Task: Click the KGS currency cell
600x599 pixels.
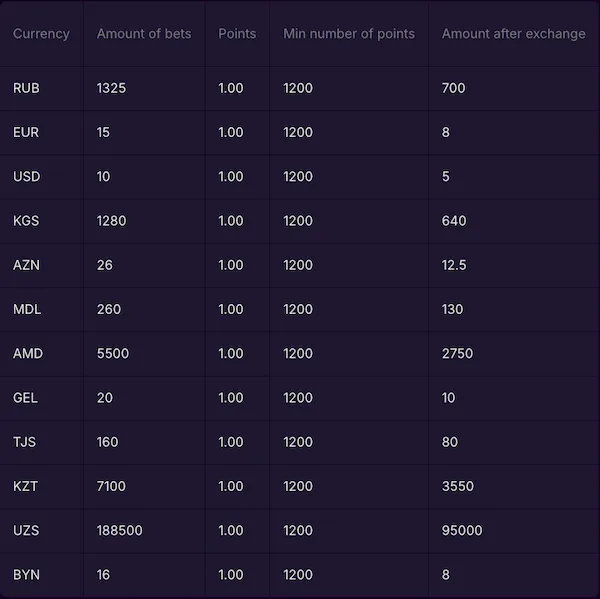Action: click(26, 221)
